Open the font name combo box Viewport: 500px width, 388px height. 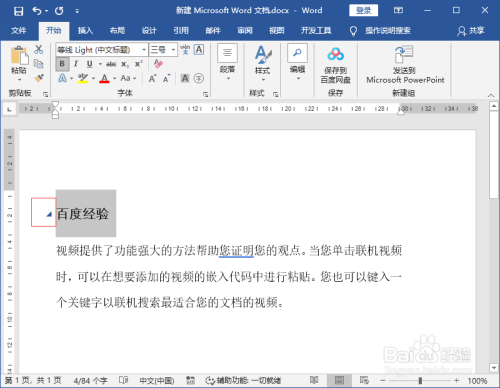[102, 50]
